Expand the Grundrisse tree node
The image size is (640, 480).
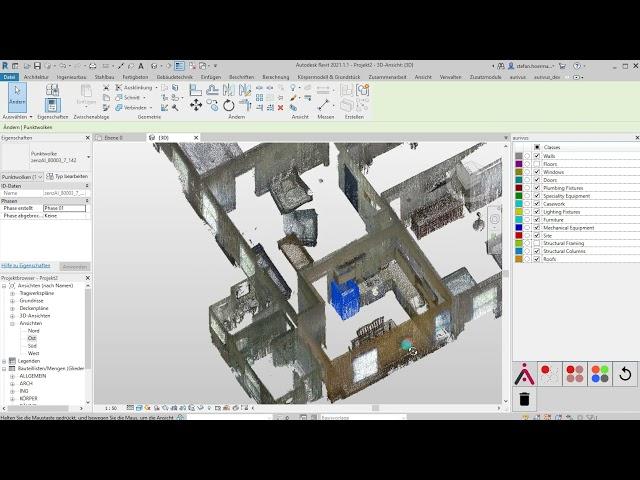[x=12, y=300]
